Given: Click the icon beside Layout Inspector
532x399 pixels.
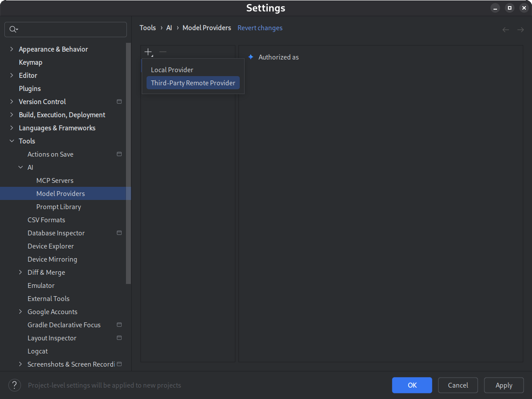Looking at the screenshot, I should point(119,338).
